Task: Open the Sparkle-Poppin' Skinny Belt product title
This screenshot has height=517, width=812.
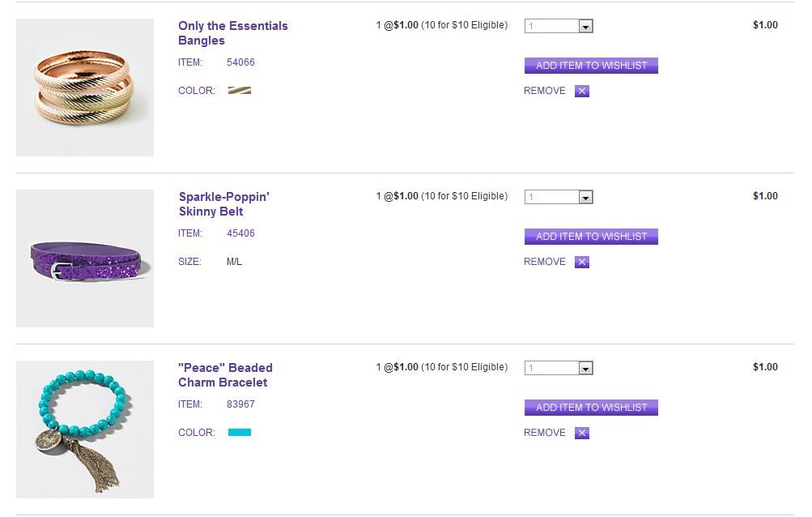Action: [x=223, y=204]
